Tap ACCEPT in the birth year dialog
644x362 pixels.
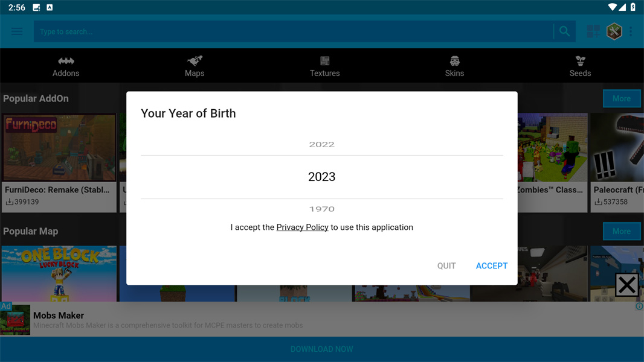tap(492, 265)
